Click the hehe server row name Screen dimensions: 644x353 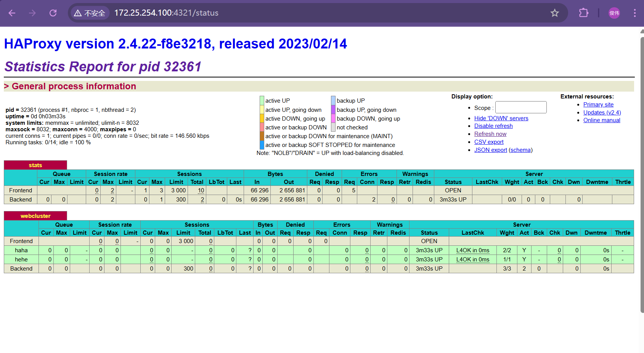pos(21,260)
